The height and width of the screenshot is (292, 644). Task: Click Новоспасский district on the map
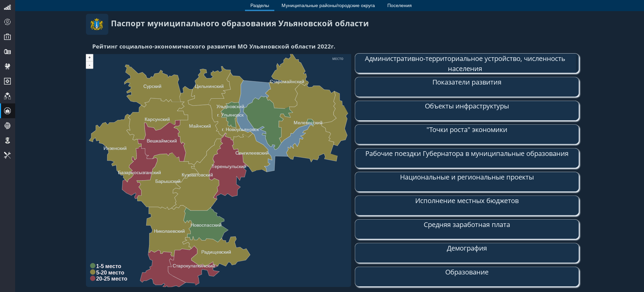206,225
